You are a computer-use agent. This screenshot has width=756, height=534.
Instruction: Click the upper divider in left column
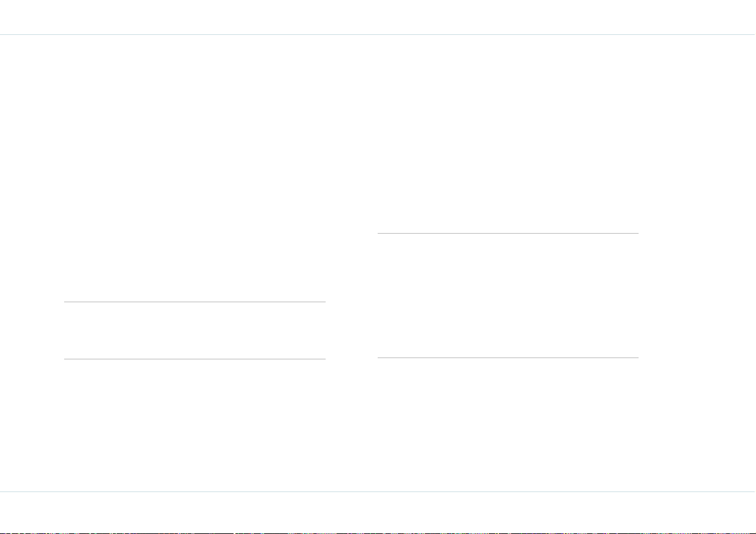click(195, 302)
